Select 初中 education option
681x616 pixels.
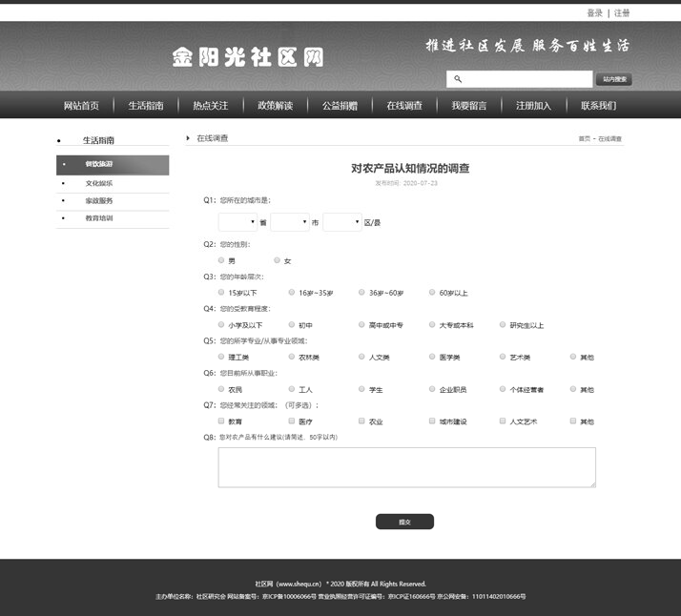292,324
